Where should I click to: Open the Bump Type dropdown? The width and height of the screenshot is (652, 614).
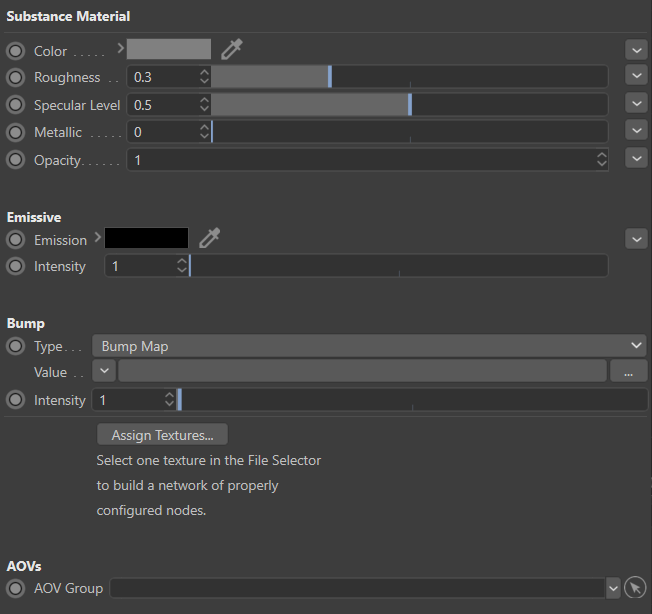(x=368, y=346)
